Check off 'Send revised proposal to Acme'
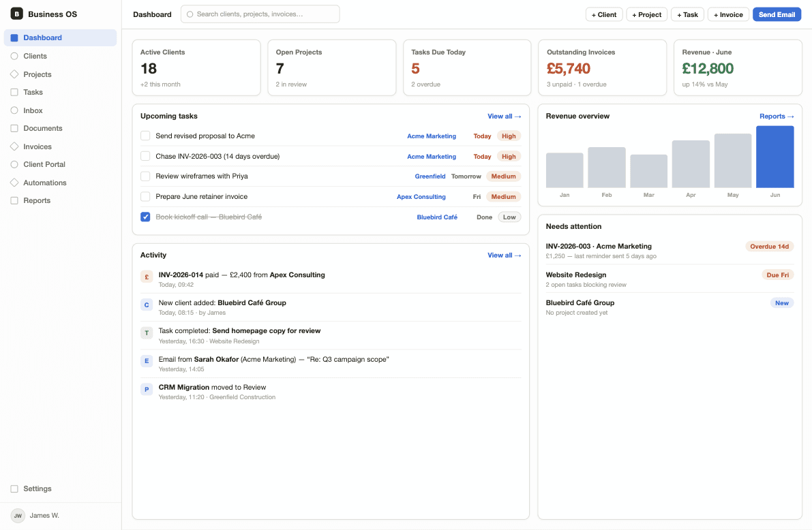Screen dimensions: 812x530 click(145, 136)
